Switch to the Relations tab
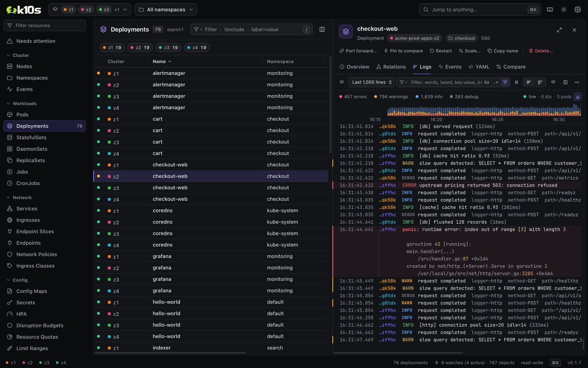Image resolution: width=588 pixels, height=368 pixels. (x=391, y=67)
